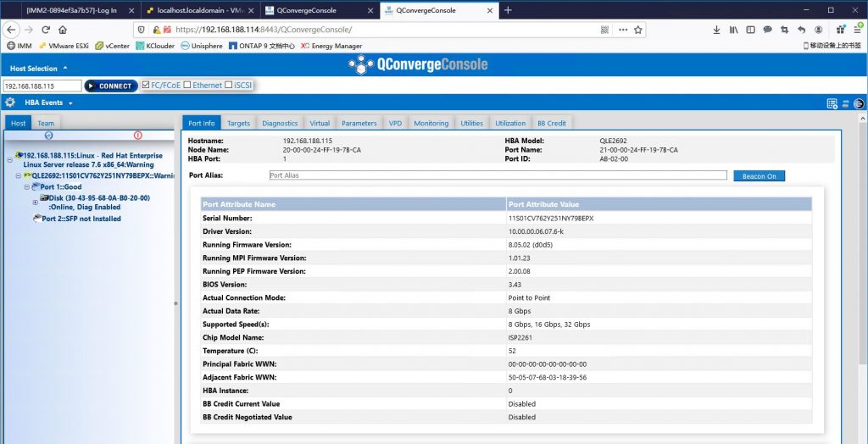The image size is (868, 444).
Task: Reload the current page
Action: pyautogui.click(x=46, y=30)
